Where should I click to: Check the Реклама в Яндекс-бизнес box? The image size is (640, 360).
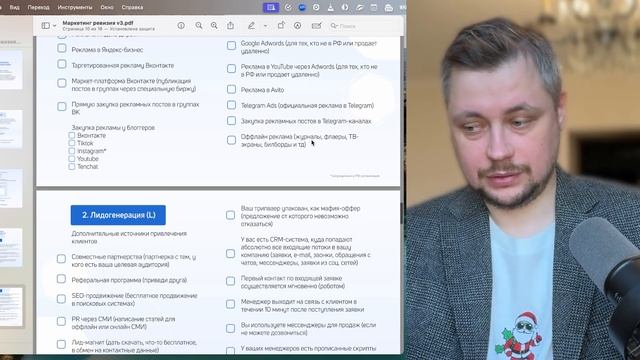click(x=62, y=49)
